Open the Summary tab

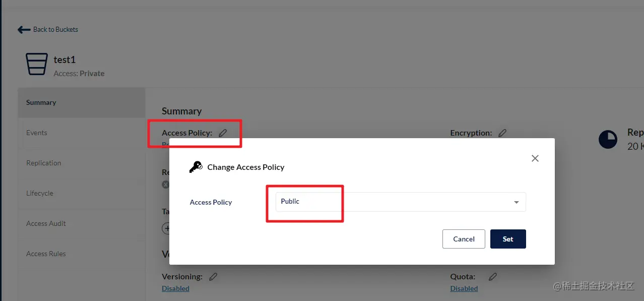click(x=41, y=102)
